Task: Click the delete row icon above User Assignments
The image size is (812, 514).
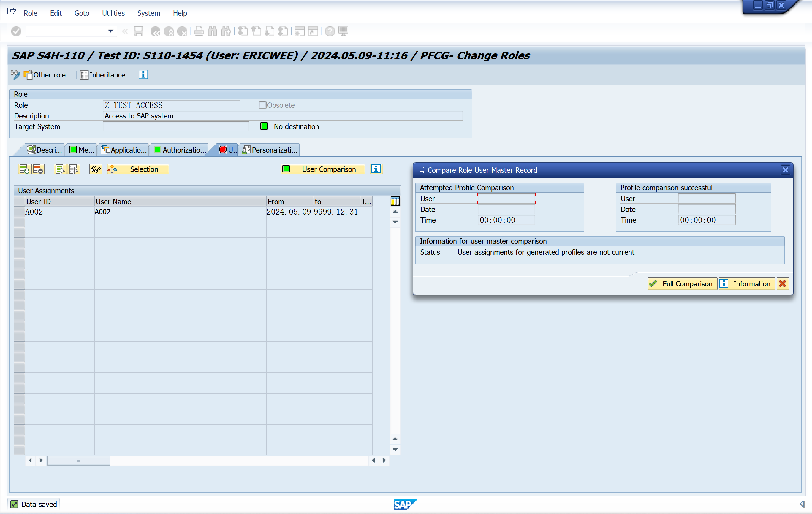Action: point(38,169)
